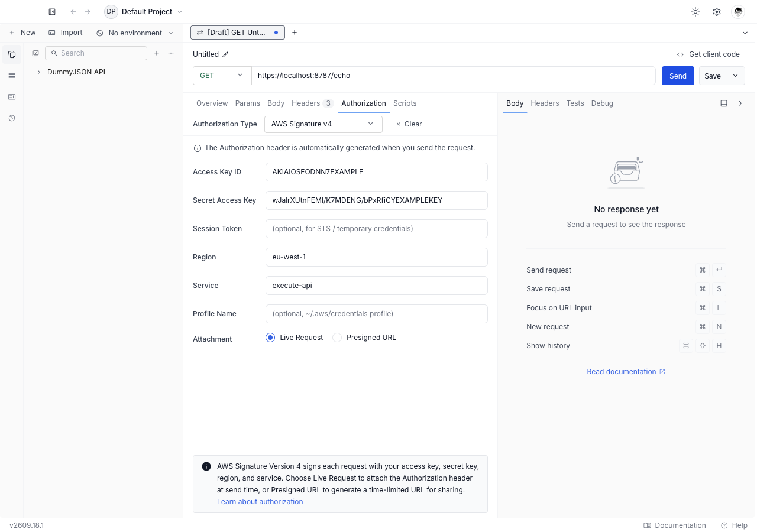Focus the Session Token field

377,229
